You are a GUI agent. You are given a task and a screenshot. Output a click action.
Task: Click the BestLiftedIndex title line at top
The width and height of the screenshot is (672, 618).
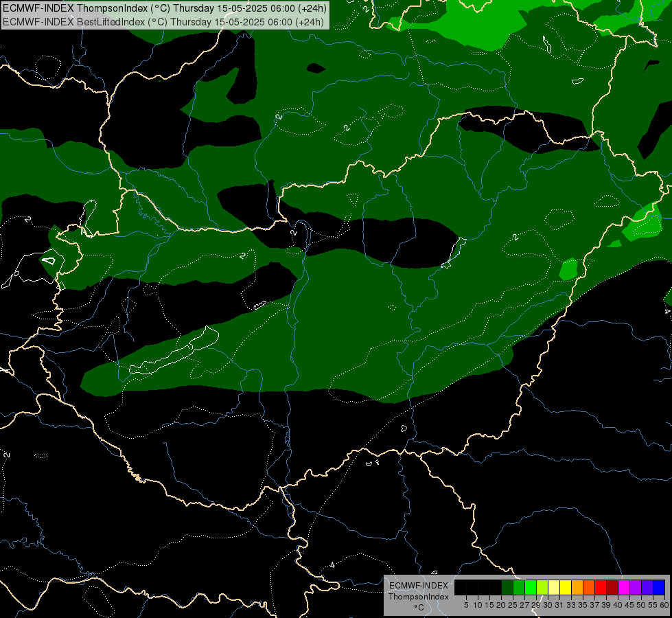click(x=163, y=22)
